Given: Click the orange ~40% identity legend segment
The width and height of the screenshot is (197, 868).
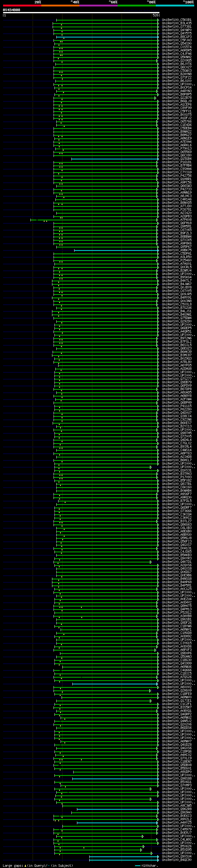Looking at the screenshot, I should (60, 6).
